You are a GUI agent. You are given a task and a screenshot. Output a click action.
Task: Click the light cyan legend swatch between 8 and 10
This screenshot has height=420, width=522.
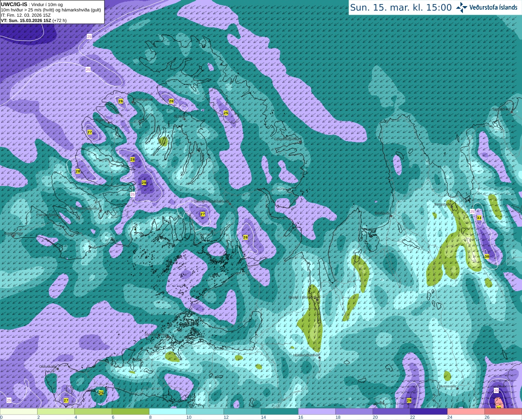(x=168, y=411)
